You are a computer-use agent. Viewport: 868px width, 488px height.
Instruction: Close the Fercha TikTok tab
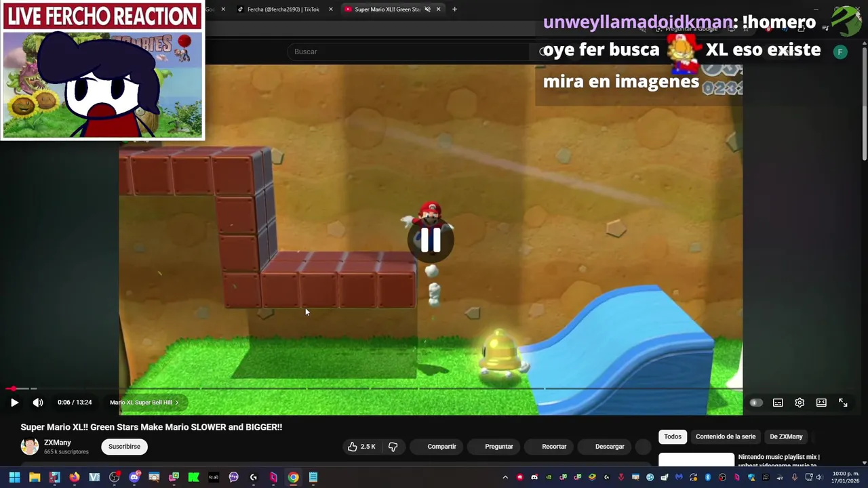tap(331, 9)
